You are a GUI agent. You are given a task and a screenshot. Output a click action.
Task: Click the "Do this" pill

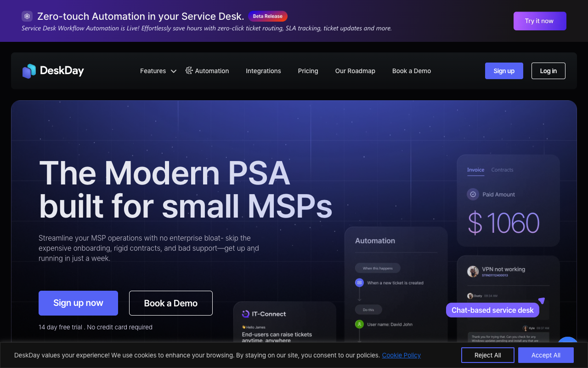[x=368, y=310]
